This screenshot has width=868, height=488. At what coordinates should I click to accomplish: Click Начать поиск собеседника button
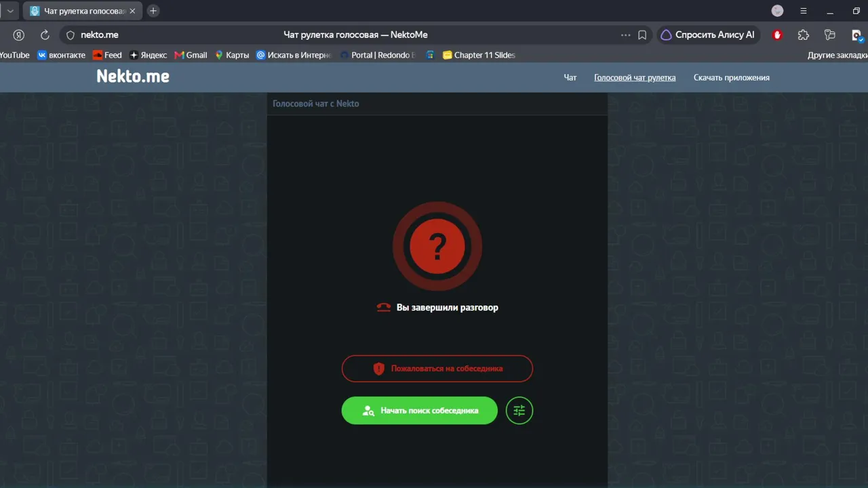point(420,411)
